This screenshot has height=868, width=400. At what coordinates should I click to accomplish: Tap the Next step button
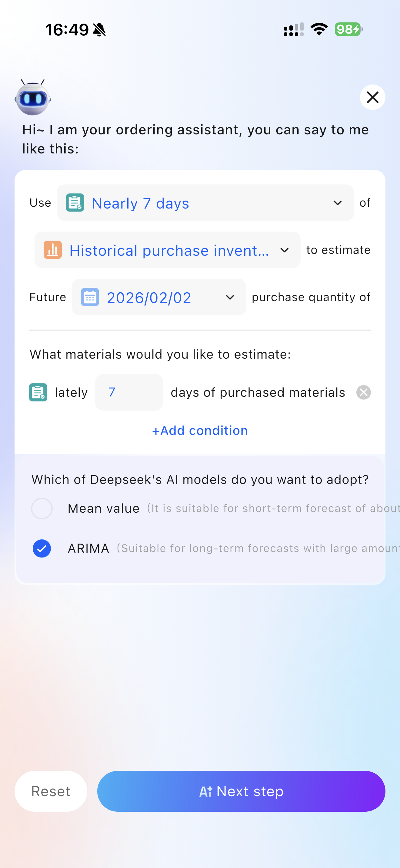pos(241,791)
